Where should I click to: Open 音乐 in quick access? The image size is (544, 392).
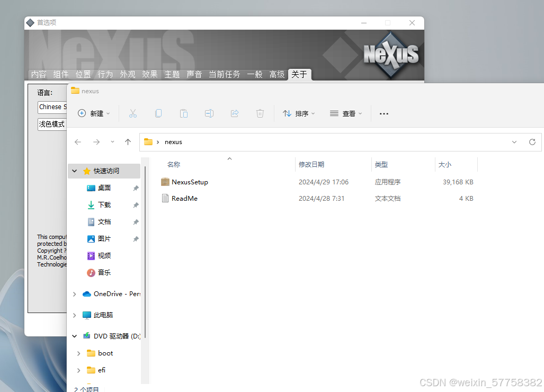[x=104, y=273]
